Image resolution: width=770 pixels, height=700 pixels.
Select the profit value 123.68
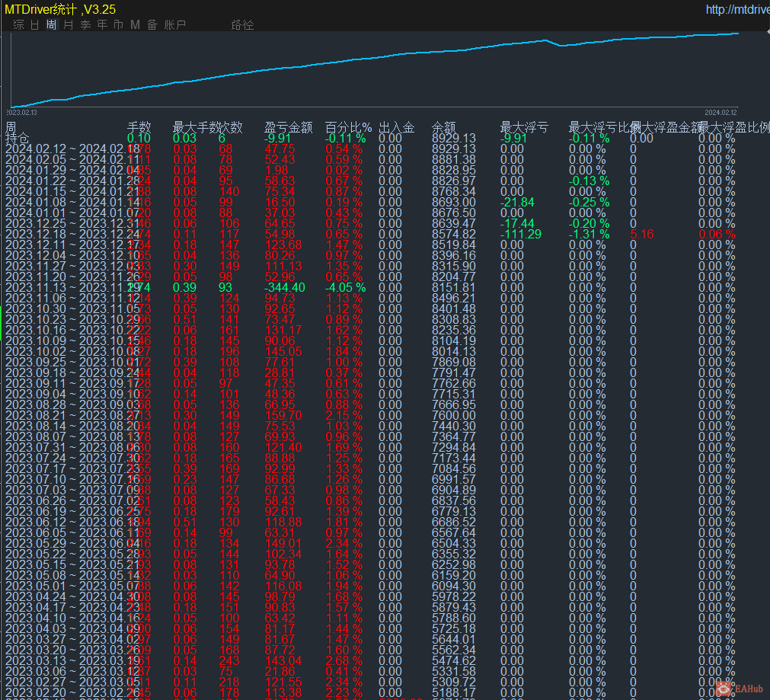point(283,245)
